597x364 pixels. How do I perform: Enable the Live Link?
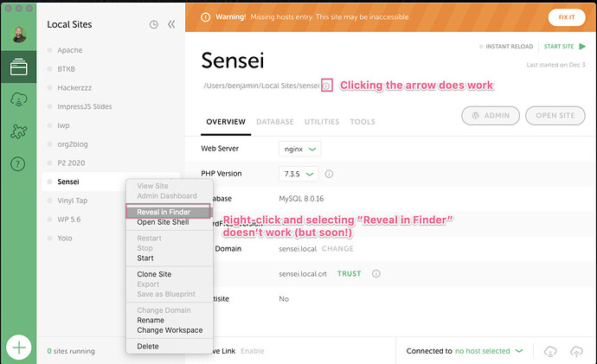(x=252, y=351)
